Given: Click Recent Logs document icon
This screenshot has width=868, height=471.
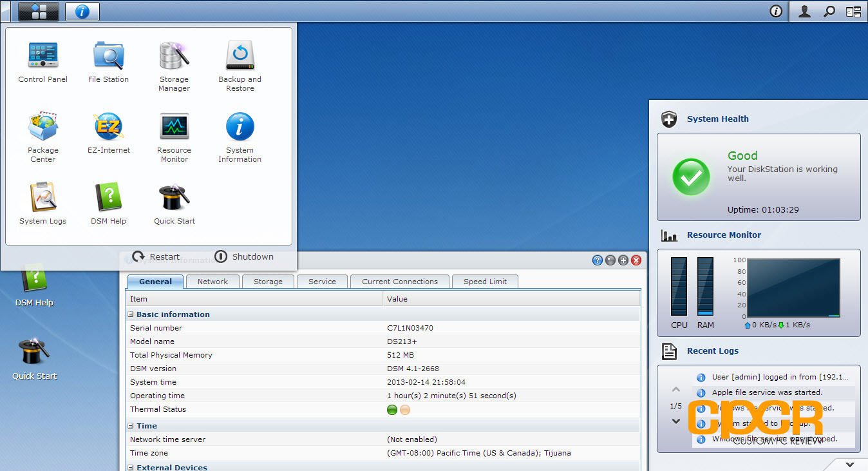Looking at the screenshot, I should pyautogui.click(x=670, y=351).
